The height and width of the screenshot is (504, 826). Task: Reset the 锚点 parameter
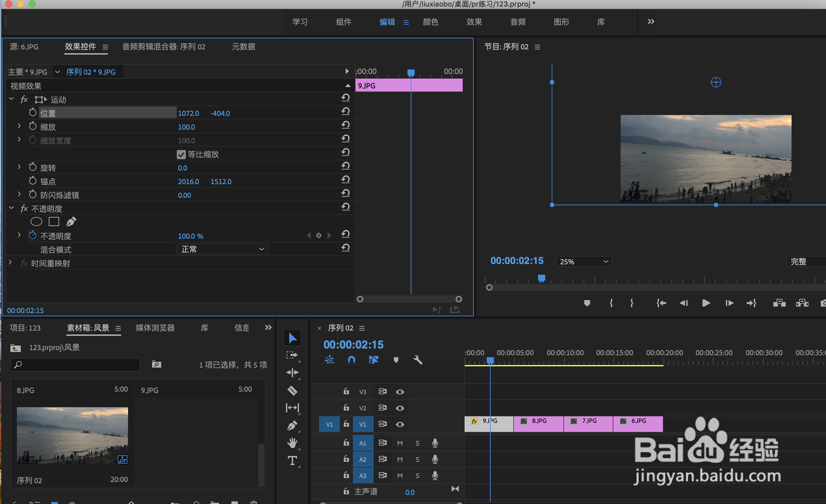click(346, 180)
